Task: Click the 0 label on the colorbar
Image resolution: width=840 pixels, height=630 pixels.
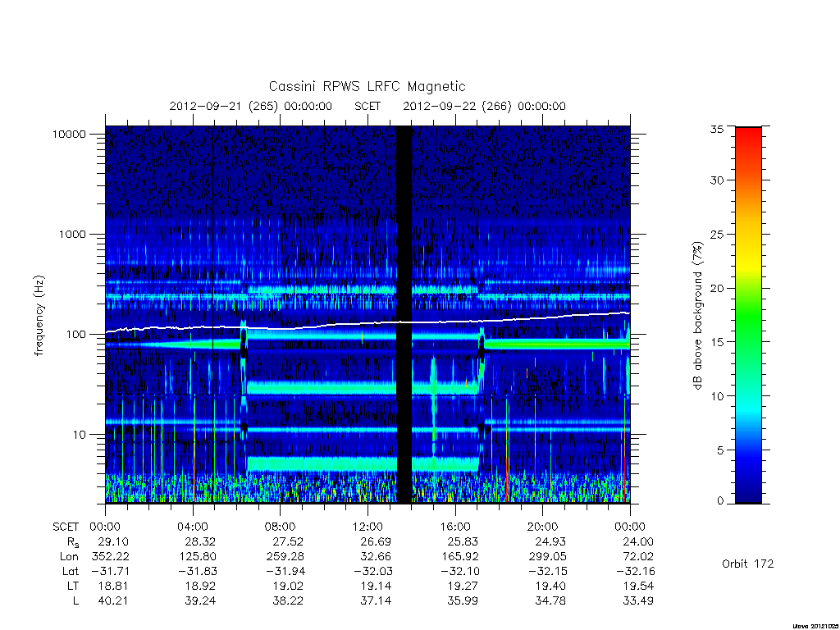Action: (720, 501)
